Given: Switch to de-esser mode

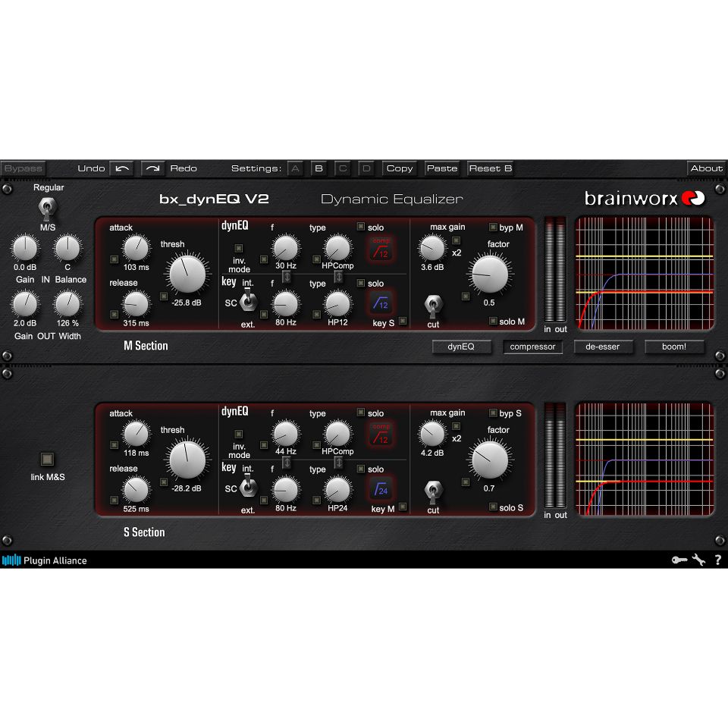Looking at the screenshot, I should (603, 347).
